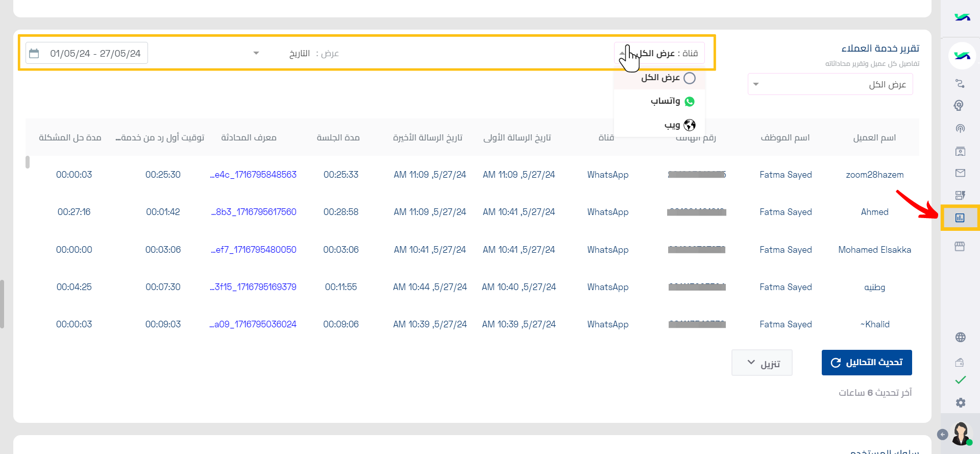Click the معرف المحادثة column header
Image resolution: width=980 pixels, height=454 pixels.
coord(249,137)
